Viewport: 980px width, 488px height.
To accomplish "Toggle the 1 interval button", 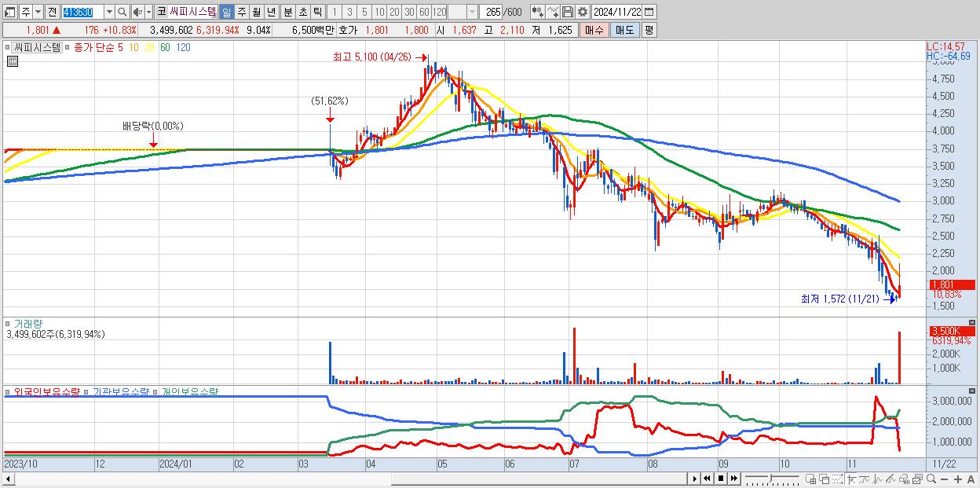I will [334, 12].
